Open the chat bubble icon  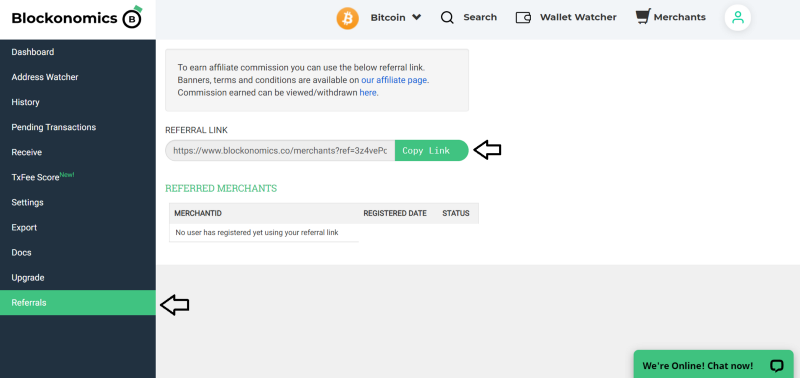click(777, 366)
